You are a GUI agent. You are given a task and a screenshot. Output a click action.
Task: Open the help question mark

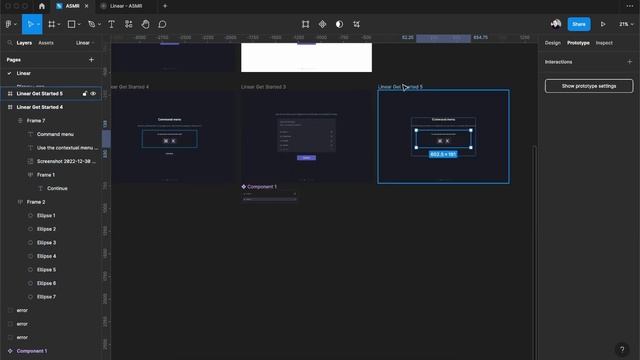[622, 349]
